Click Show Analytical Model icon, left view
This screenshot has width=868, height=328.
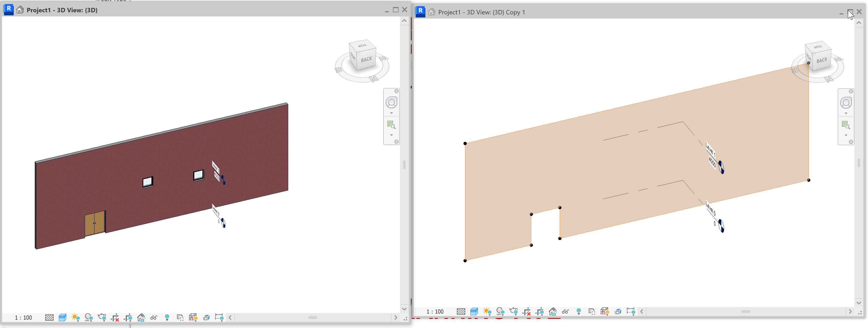click(x=193, y=317)
